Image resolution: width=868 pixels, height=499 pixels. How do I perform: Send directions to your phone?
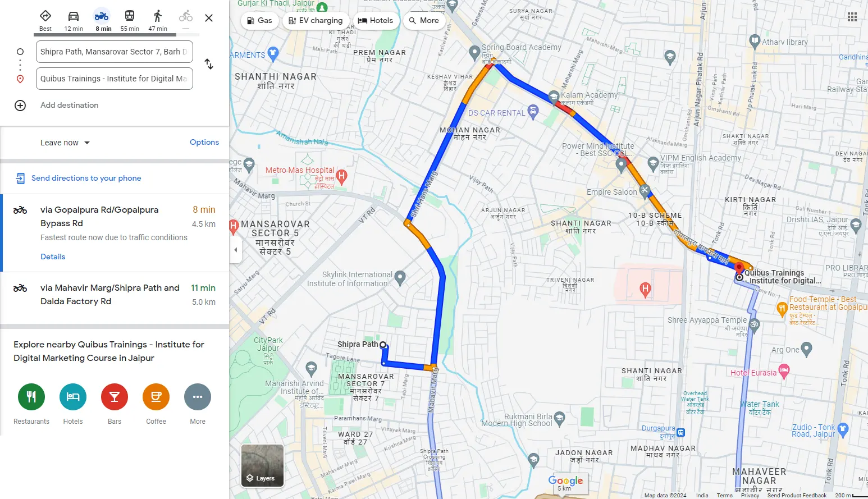[x=86, y=178]
